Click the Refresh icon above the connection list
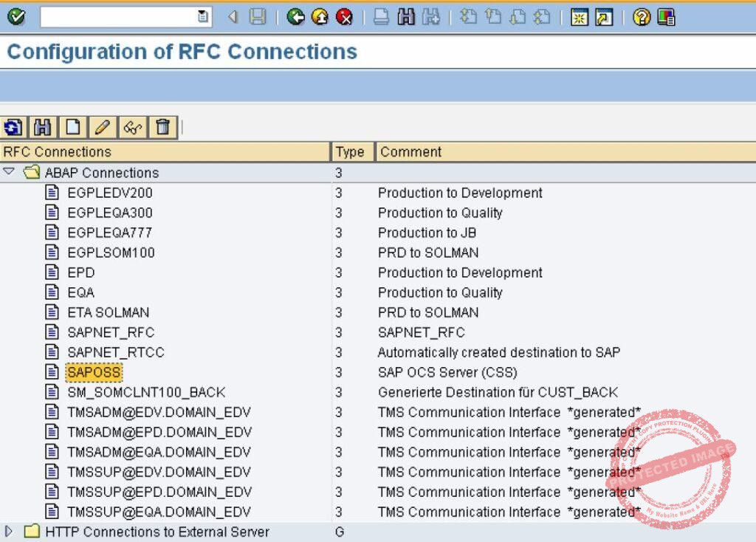The width and height of the screenshot is (756, 542). click(13, 128)
